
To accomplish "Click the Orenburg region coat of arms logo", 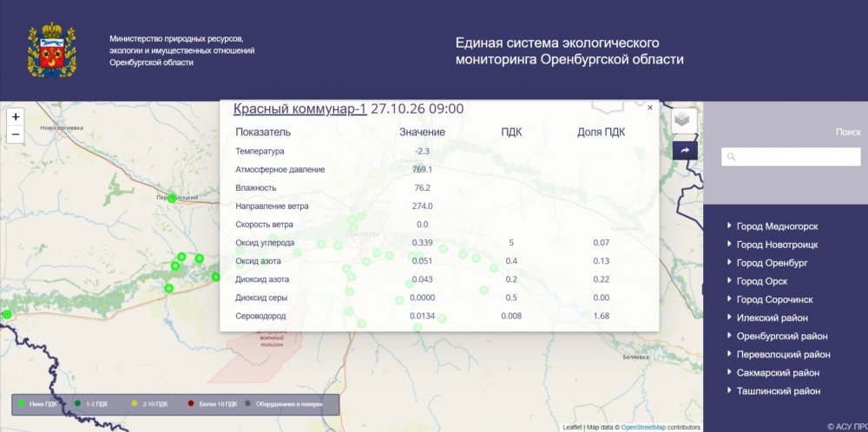I will (x=52, y=49).
